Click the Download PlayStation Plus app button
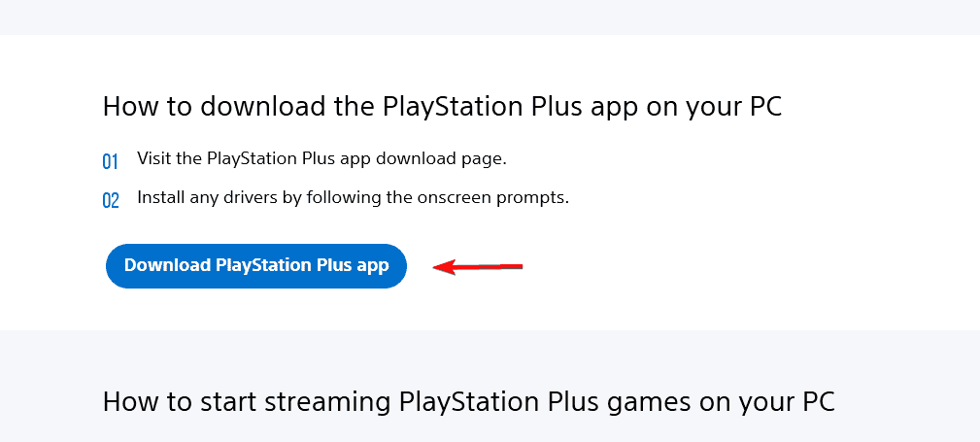Screen dimensions: 980x442 tap(255, 266)
